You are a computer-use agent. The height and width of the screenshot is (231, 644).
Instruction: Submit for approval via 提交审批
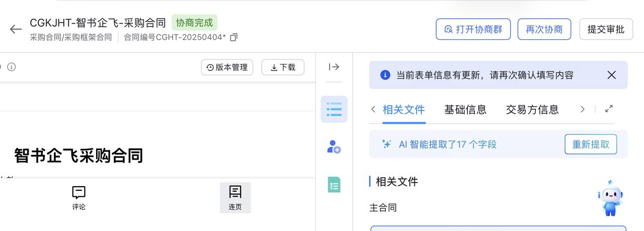coord(606,29)
